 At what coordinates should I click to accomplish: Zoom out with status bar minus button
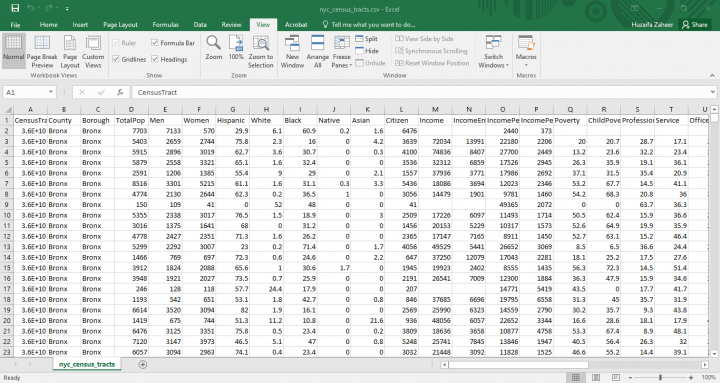630,377
